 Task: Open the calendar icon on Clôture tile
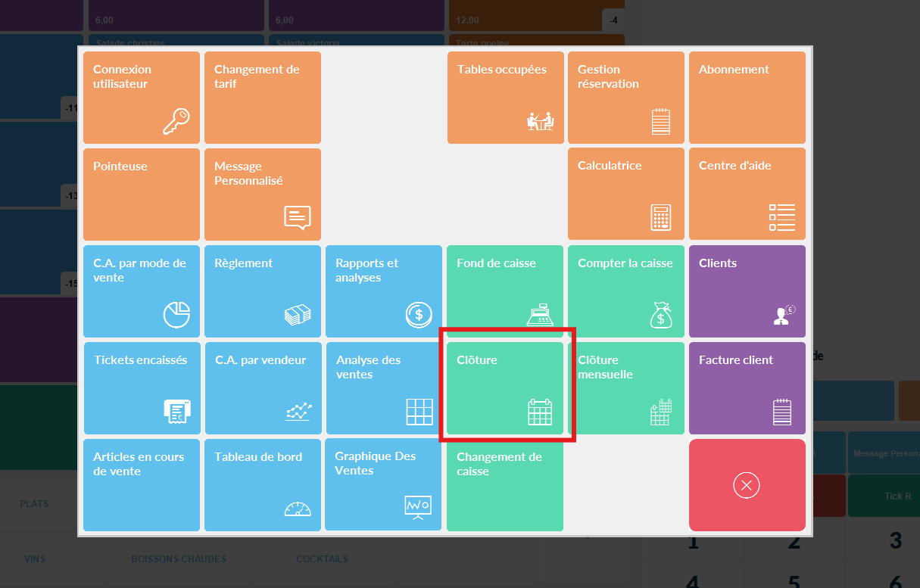[x=540, y=412]
